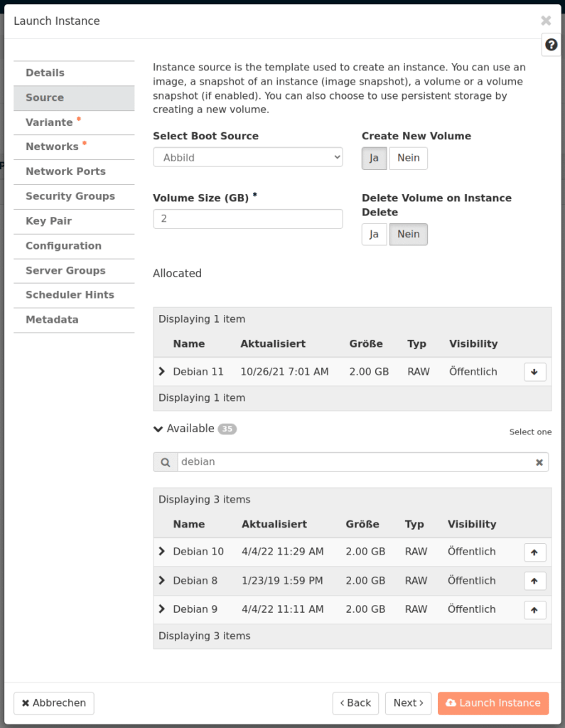Allocate Debian 9 using the up arrow
Image resolution: width=565 pixels, height=728 pixels.
(534, 610)
